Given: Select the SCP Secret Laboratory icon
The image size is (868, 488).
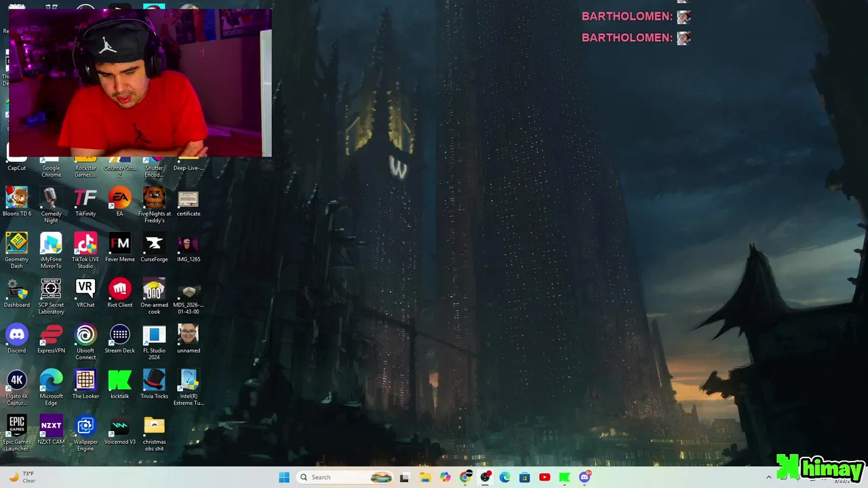Looking at the screenshot, I should pos(51,297).
